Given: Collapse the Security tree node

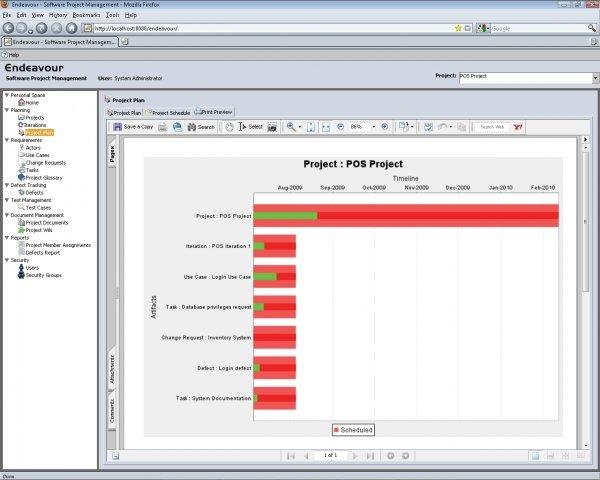Looking at the screenshot, I should point(7,260).
